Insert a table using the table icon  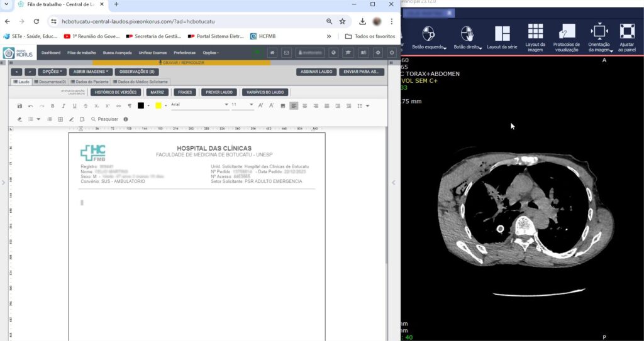point(60,119)
